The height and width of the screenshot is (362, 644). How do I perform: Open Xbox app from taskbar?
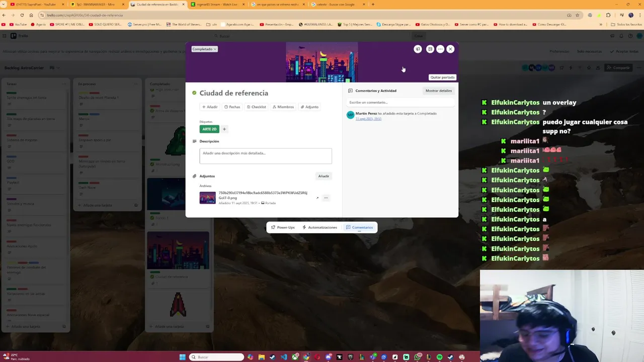tap(295, 357)
